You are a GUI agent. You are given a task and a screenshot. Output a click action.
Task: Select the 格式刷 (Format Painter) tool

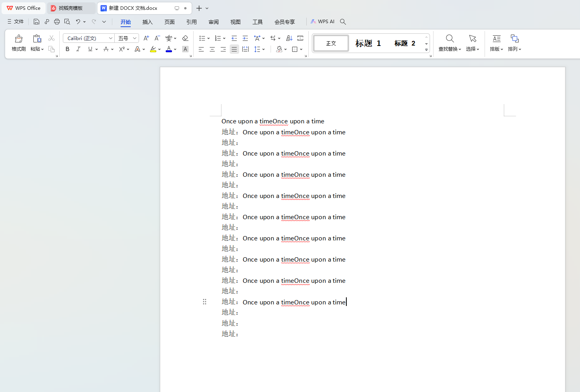click(18, 43)
